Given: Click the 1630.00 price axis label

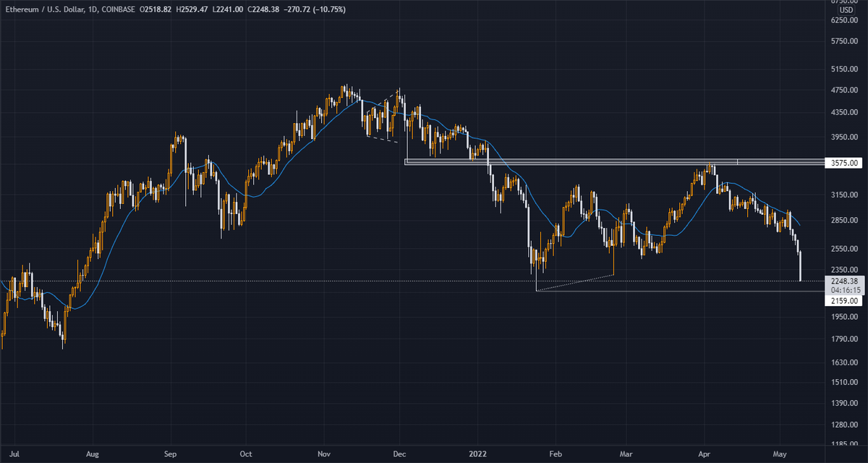Looking at the screenshot, I should 843,362.
